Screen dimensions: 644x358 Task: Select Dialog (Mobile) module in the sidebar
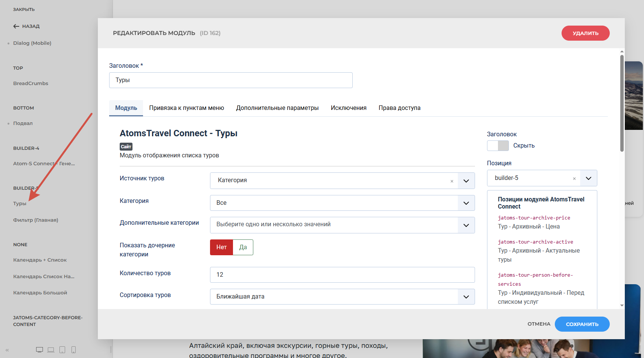[x=32, y=43]
